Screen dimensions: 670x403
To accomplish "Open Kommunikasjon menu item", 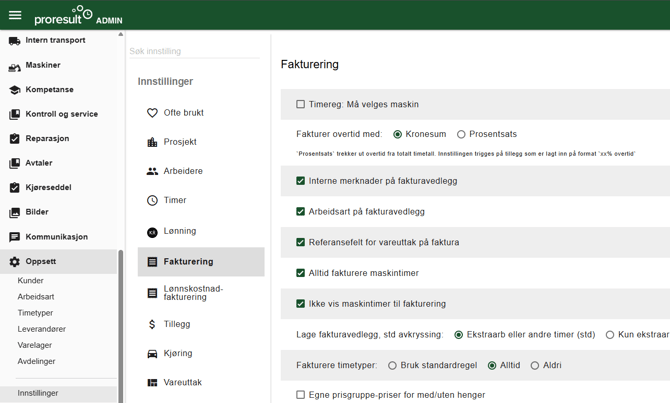I will point(58,237).
